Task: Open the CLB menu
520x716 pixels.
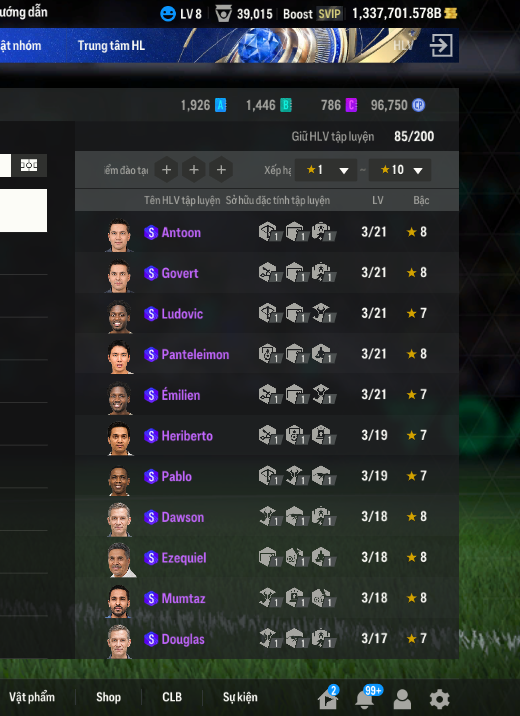Action: [x=172, y=697]
